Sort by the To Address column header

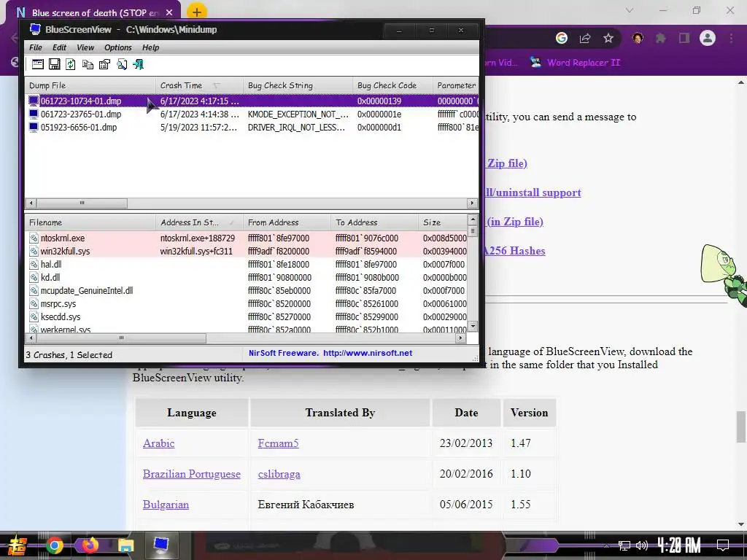pyautogui.click(x=374, y=222)
